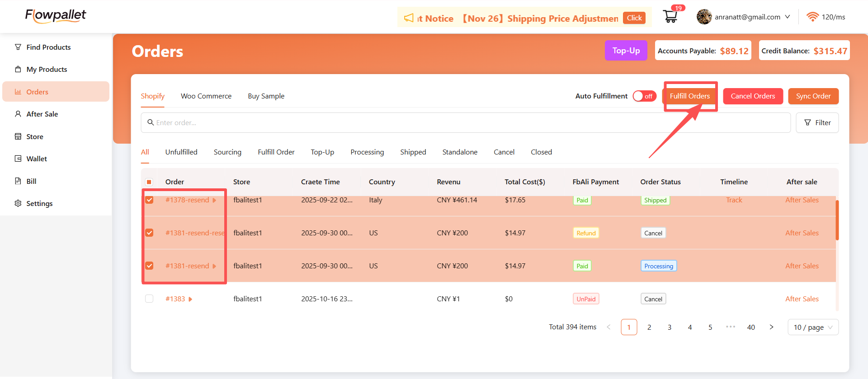The image size is (868, 379).
Task: Click the order search input field
Action: 466,123
